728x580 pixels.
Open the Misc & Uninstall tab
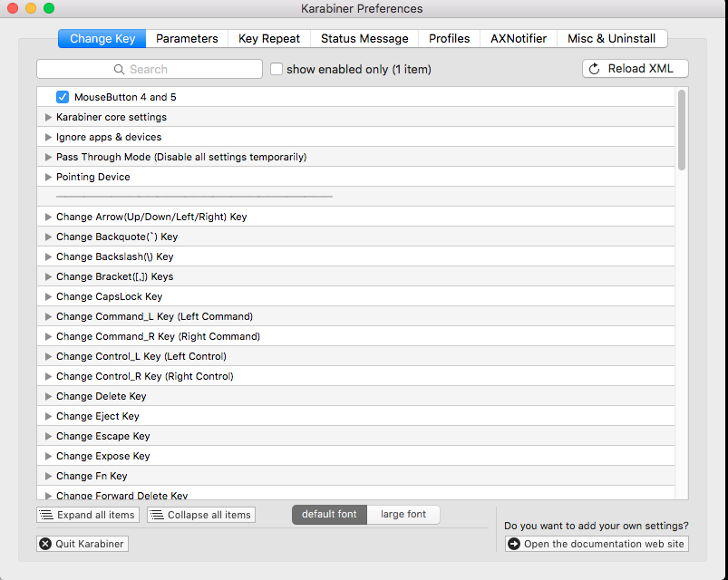coord(612,38)
